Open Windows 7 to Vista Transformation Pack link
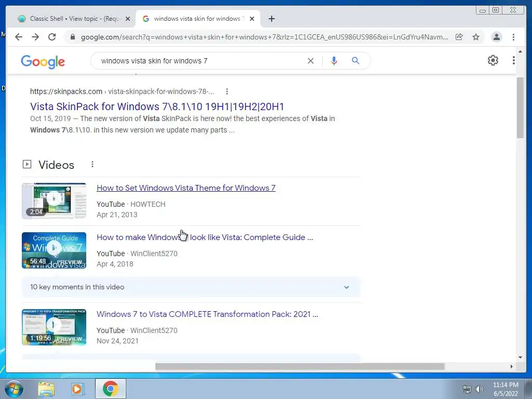 pos(207,314)
